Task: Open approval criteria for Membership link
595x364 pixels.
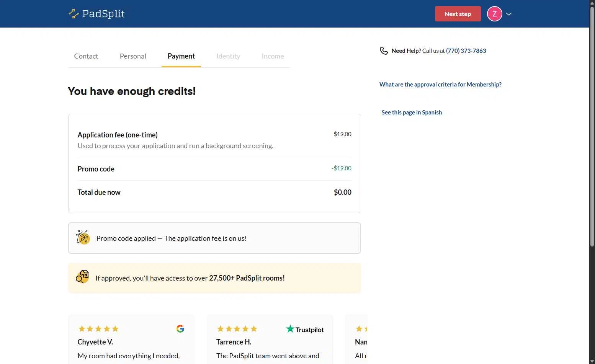Action: (440, 85)
